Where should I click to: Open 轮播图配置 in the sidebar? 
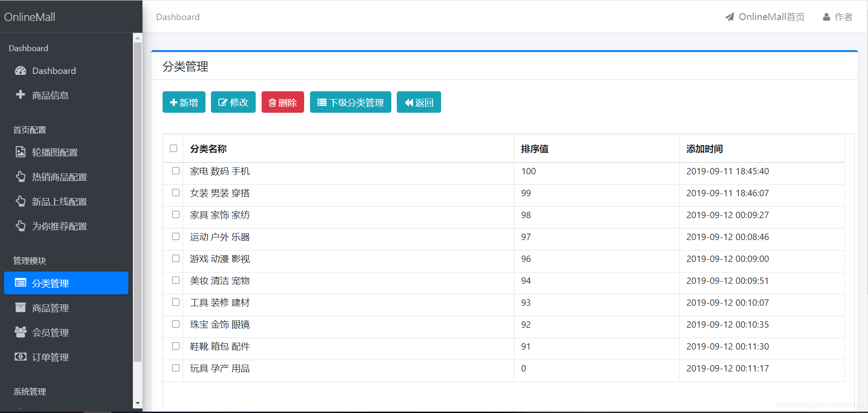click(66, 152)
